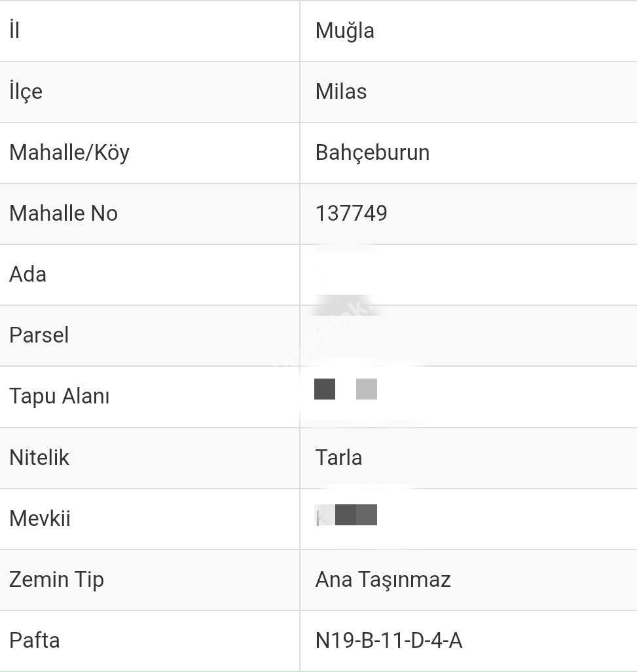Click the Mahalle/Köy label
Screen dimensions: 637x672
pyautogui.click(x=69, y=153)
